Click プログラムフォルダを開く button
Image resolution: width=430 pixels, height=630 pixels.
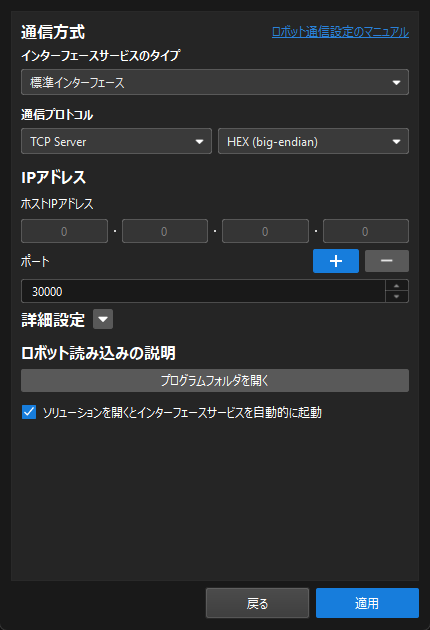pyautogui.click(x=215, y=380)
